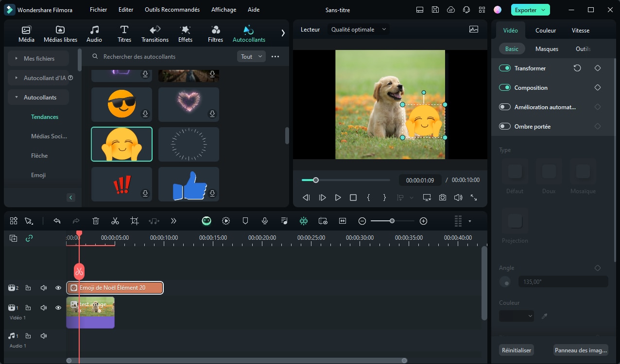The width and height of the screenshot is (620, 364).
Task: Open the Fichier menu
Action: tap(99, 10)
